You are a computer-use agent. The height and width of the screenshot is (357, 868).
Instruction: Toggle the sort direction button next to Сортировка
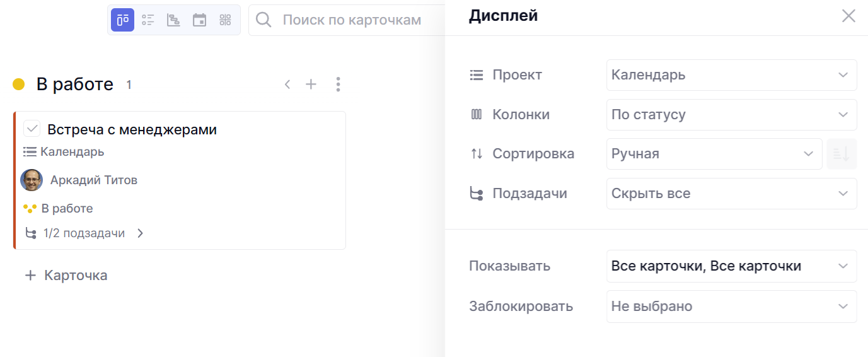coord(842,154)
